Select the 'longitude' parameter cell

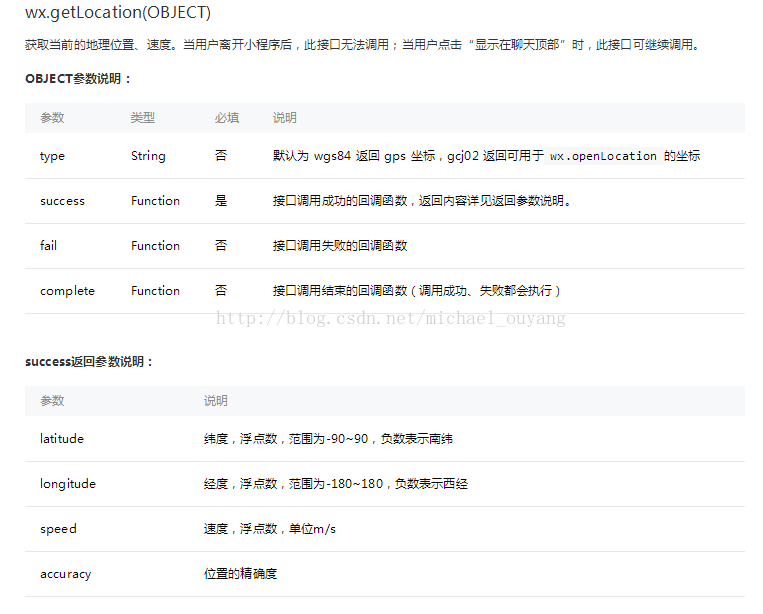pos(68,484)
